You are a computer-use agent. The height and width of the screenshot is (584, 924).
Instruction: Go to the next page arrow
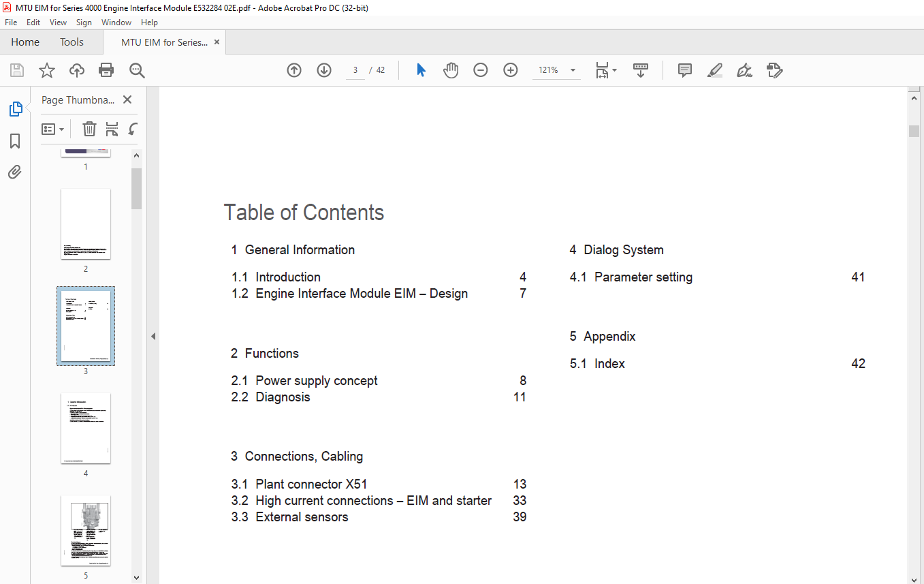click(x=324, y=70)
